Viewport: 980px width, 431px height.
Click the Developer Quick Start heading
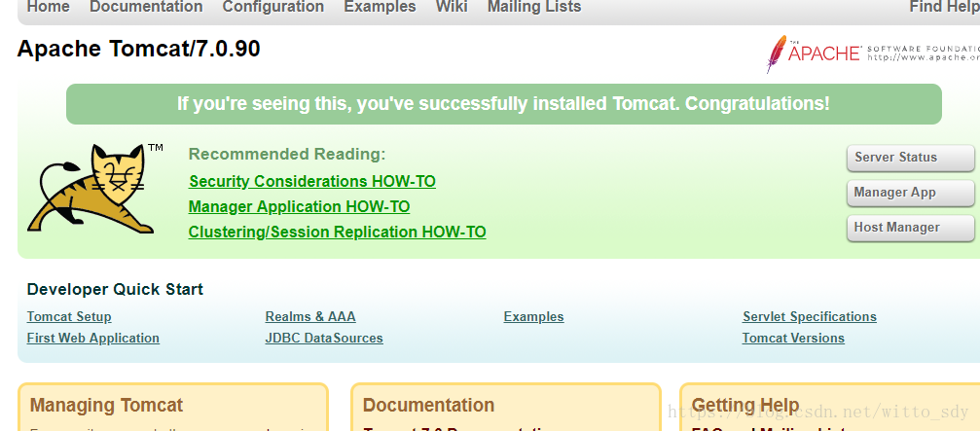[115, 289]
